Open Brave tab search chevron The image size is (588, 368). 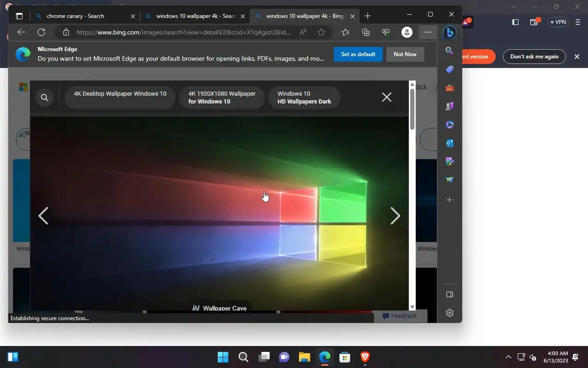[x=514, y=6]
